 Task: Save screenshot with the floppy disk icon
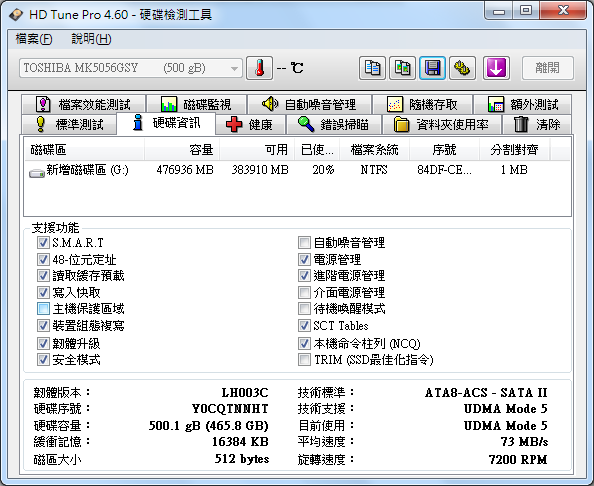pos(432,68)
